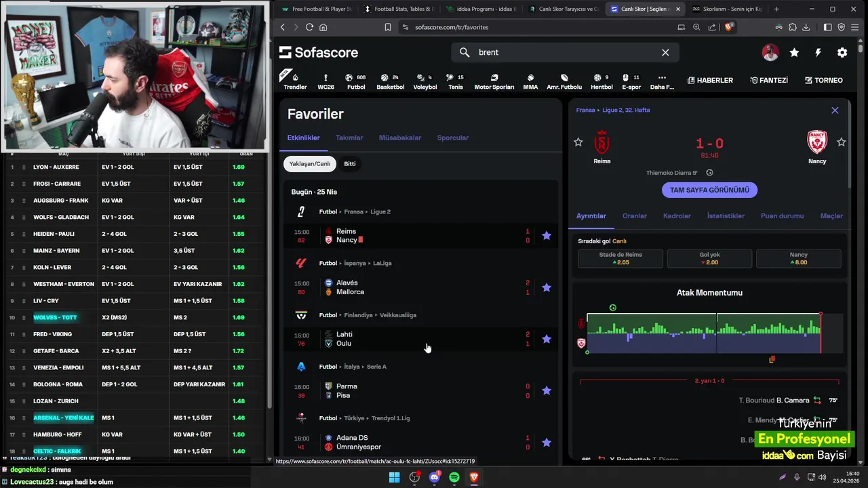Close the Reims - Nancy match panel
The image size is (868, 488).
click(x=835, y=110)
